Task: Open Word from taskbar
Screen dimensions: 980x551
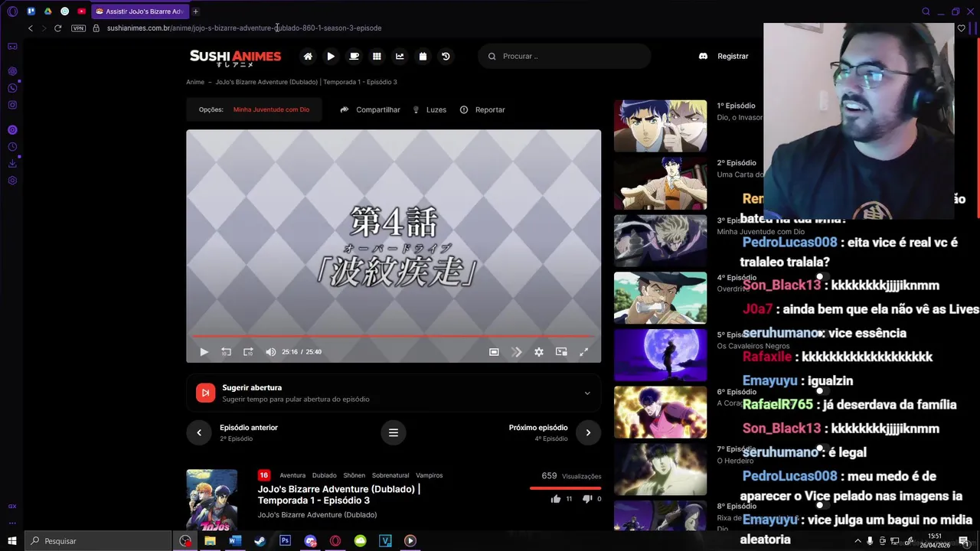Action: (x=235, y=541)
